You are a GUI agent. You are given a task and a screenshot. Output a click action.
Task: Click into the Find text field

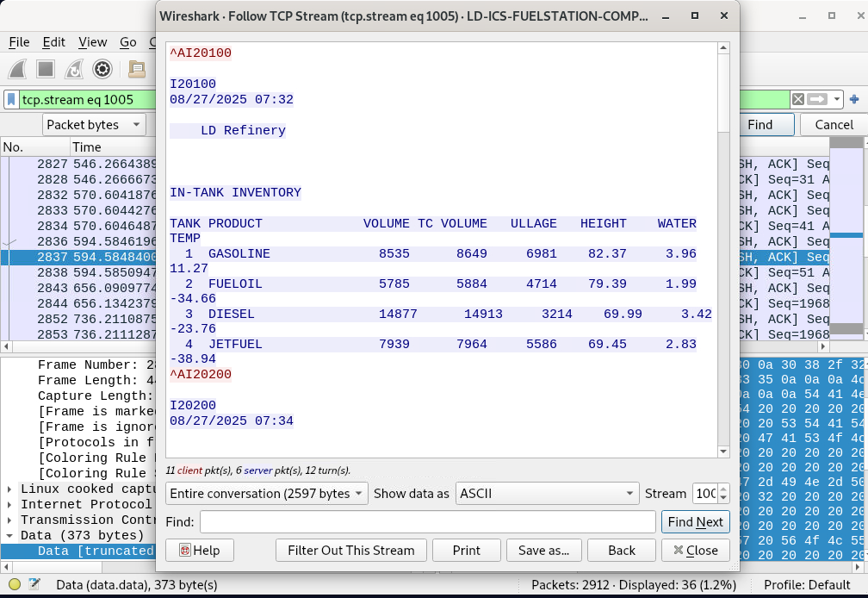(427, 522)
